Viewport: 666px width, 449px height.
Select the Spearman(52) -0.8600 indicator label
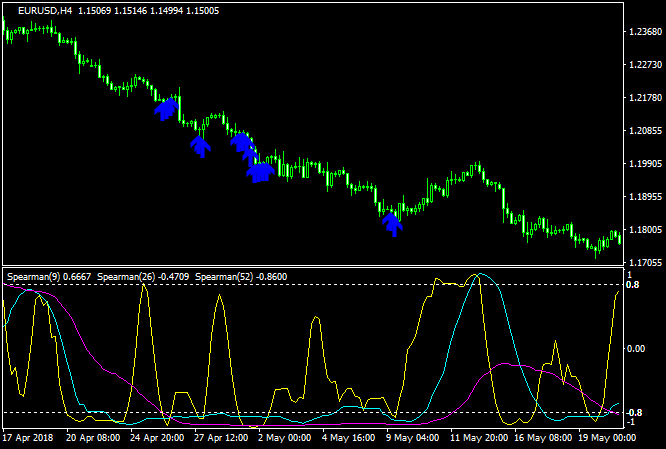coord(241,277)
